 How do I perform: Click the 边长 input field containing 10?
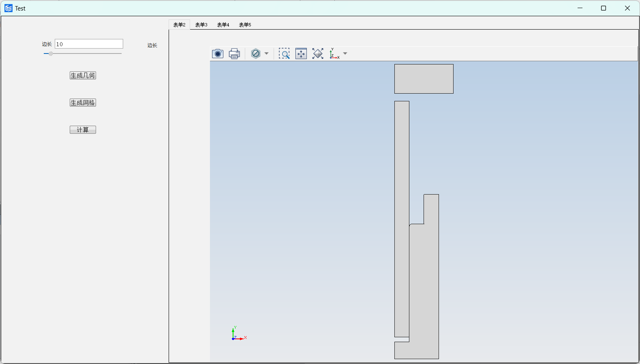[x=89, y=44]
